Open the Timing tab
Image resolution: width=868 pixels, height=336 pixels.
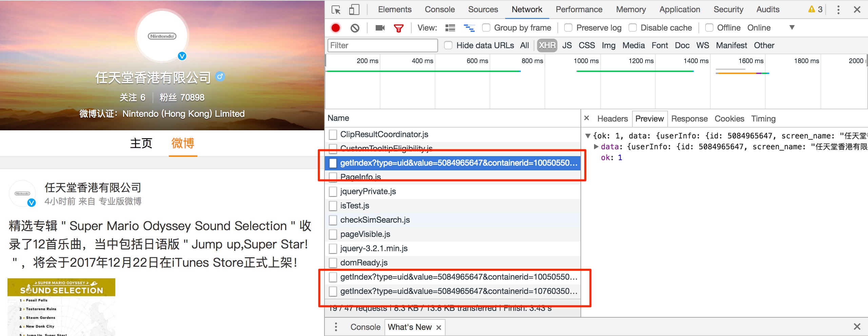pos(763,118)
